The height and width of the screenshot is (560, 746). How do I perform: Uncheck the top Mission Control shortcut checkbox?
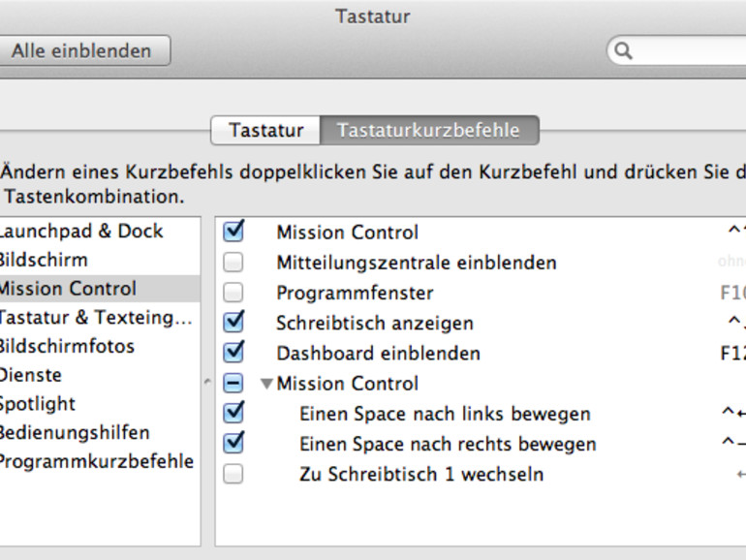click(233, 232)
